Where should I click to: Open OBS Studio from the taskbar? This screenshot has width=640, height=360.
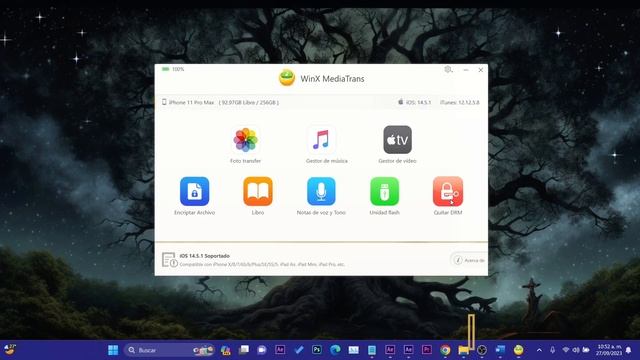coord(482,350)
